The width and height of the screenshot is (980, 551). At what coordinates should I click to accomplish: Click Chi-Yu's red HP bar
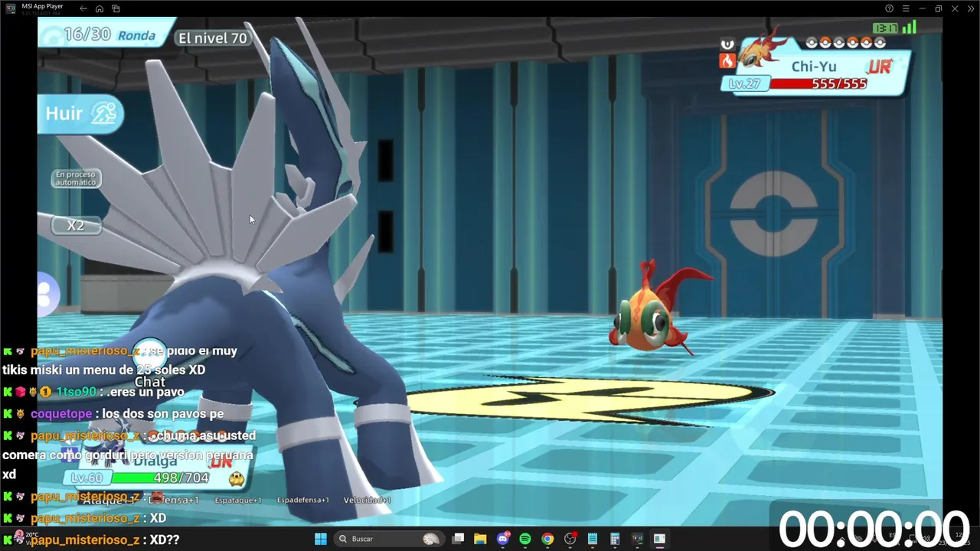pos(818,83)
